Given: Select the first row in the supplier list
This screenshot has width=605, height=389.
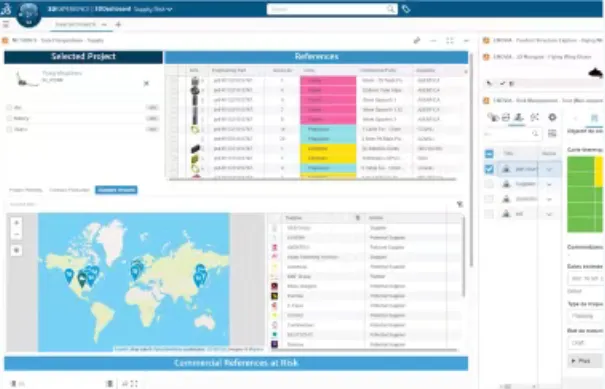Looking at the screenshot, I should click(365, 228).
